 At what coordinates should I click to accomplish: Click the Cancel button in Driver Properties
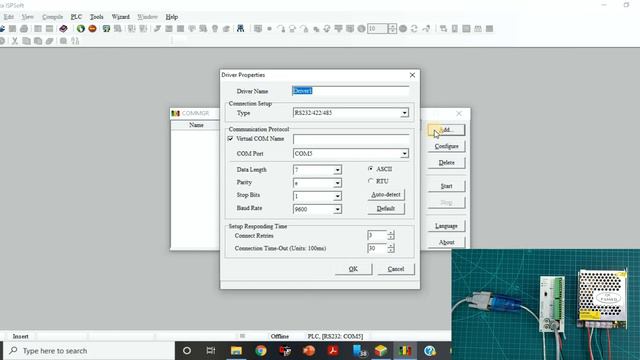pyautogui.click(x=396, y=269)
